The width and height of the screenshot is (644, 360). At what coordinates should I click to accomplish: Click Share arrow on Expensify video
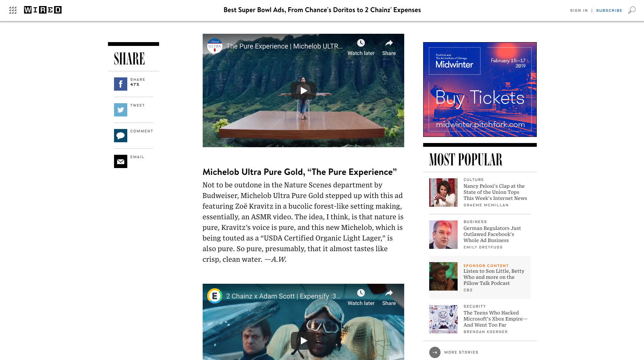(389, 297)
